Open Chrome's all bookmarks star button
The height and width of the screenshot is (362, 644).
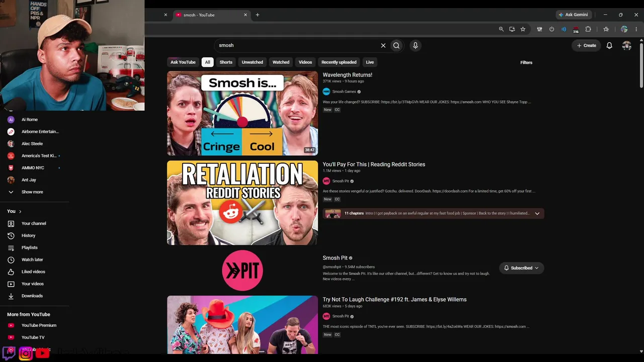pos(606,29)
